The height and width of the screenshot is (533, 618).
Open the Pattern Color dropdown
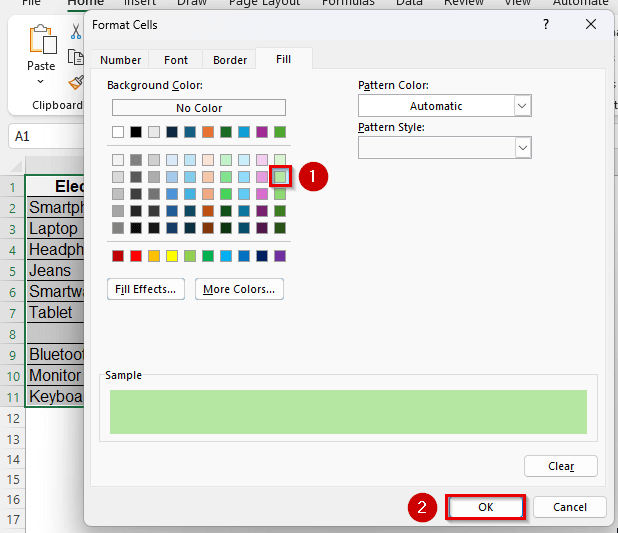pyautogui.click(x=521, y=106)
